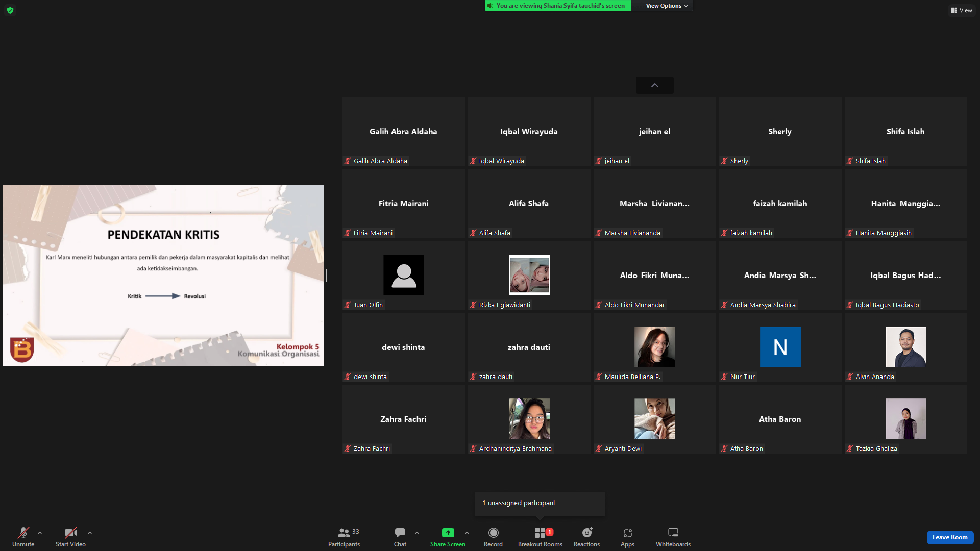Click Ardhaninditya Brahmana's profile photo
980x551 pixels.
529,419
